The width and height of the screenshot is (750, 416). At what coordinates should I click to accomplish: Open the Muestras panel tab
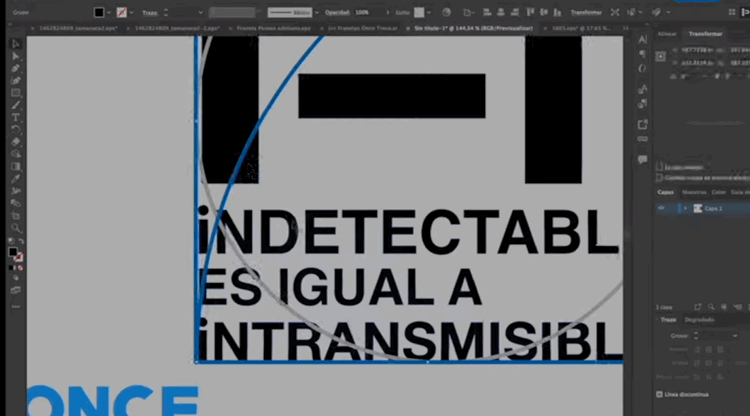click(694, 192)
